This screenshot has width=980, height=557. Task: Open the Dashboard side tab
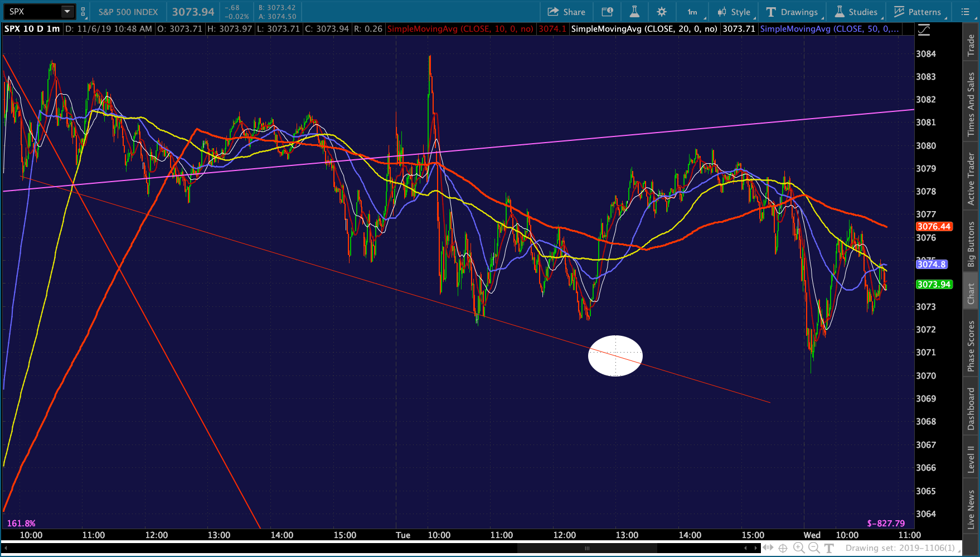coord(971,409)
